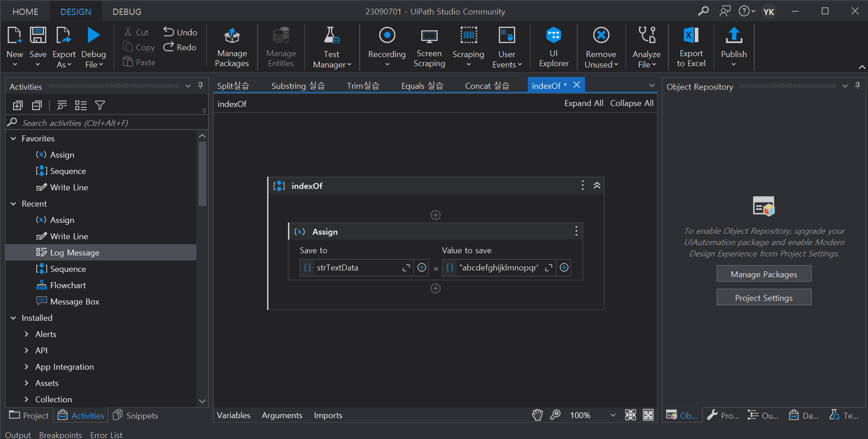Open the Equals 실습 tab

(422, 86)
